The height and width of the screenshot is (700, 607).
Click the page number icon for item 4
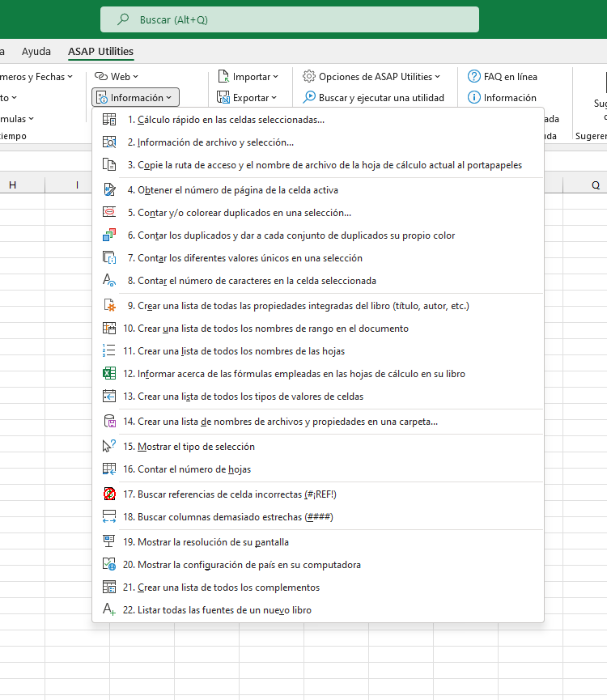tap(109, 190)
